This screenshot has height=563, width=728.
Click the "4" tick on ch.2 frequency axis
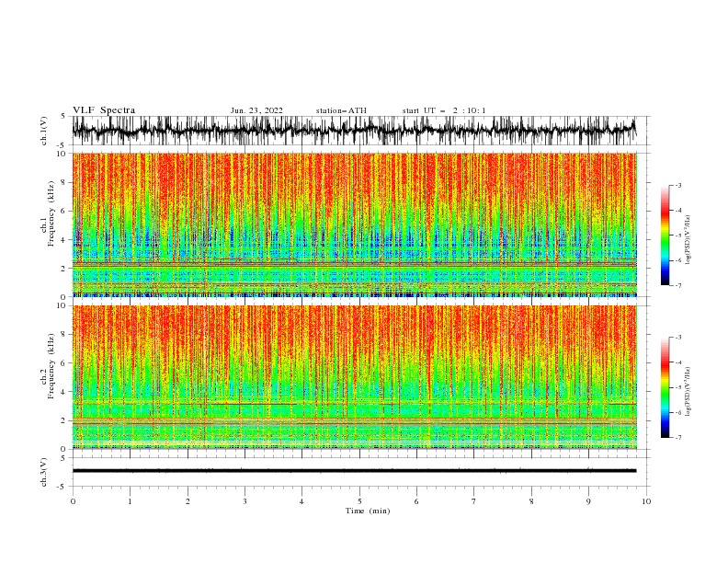(x=64, y=392)
